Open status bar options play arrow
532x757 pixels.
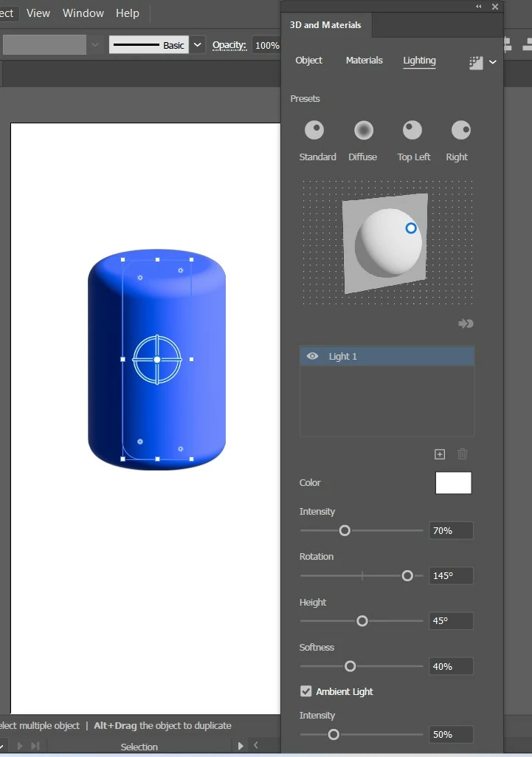pyautogui.click(x=241, y=746)
